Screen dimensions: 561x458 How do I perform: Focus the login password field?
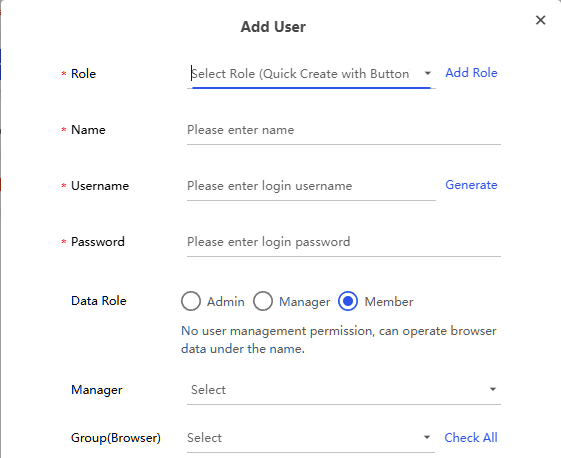click(343, 242)
